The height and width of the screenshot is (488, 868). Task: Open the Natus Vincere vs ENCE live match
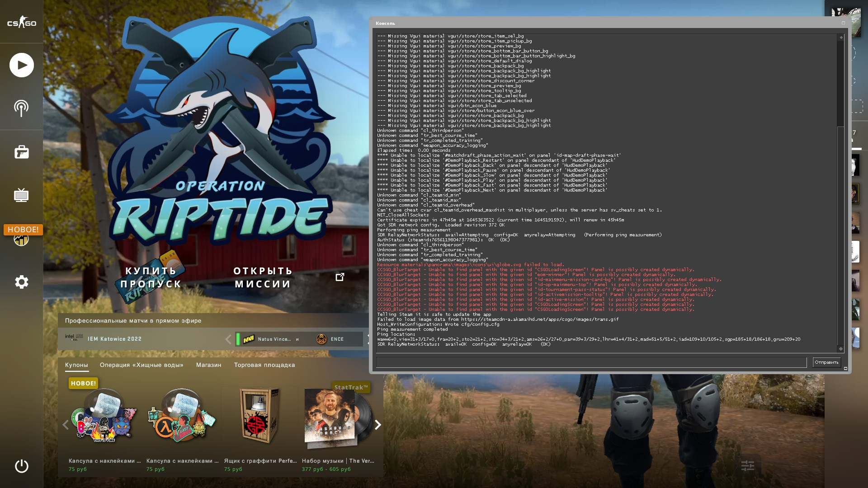coord(299,339)
